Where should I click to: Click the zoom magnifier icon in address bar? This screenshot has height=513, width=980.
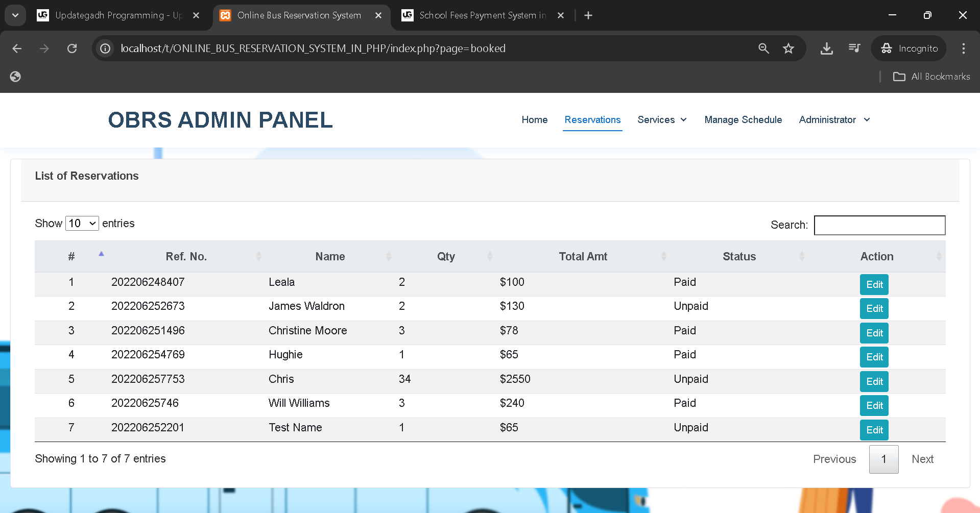[x=763, y=48]
